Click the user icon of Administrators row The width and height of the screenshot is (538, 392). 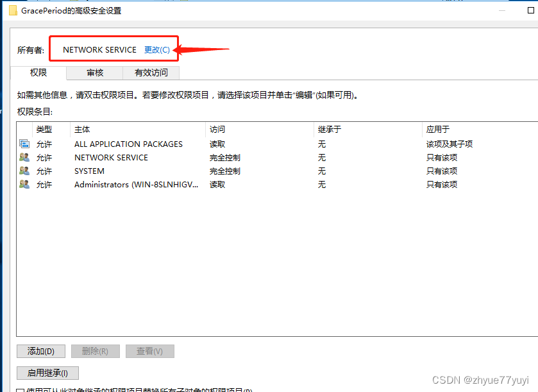click(24, 184)
